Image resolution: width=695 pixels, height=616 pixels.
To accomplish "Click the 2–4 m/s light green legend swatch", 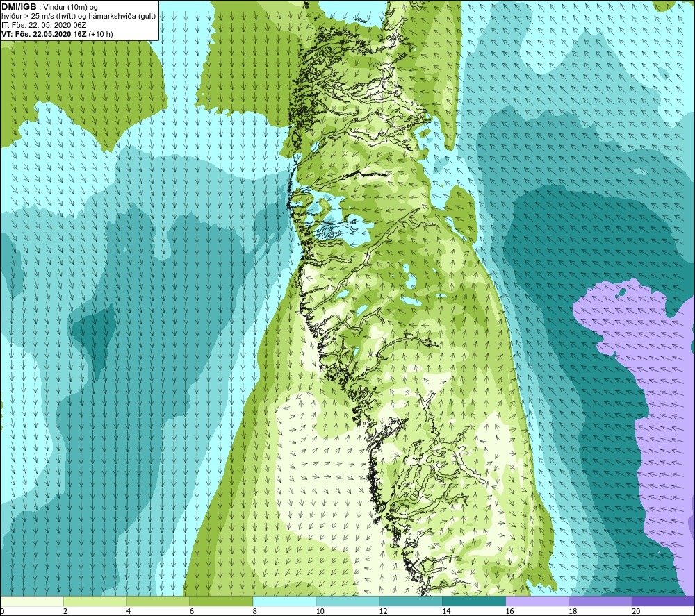I will [95, 601].
